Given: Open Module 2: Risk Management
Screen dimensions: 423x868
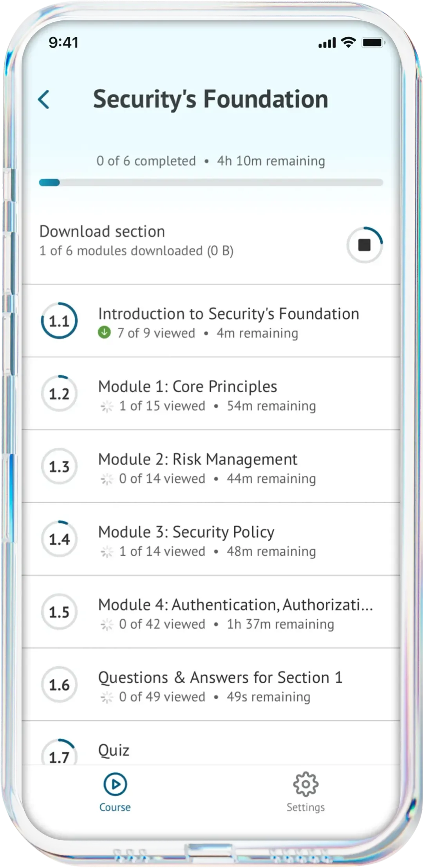Looking at the screenshot, I should (211, 466).
